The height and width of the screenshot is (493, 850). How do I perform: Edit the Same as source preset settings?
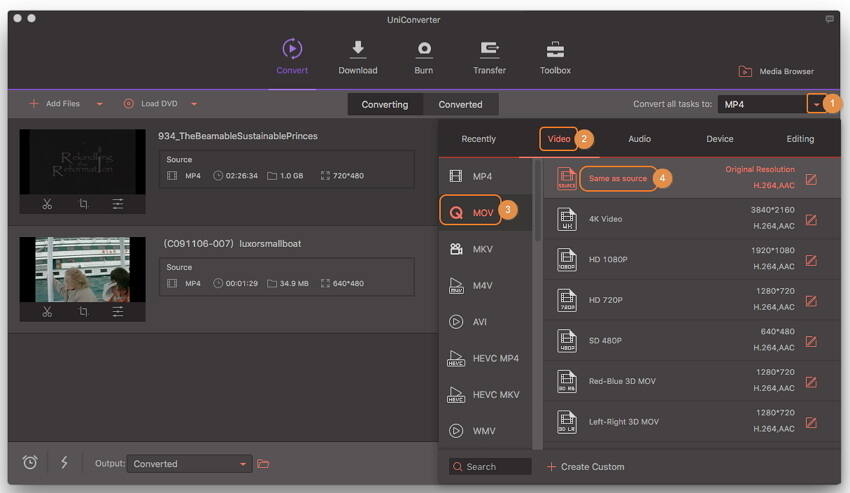coord(811,180)
